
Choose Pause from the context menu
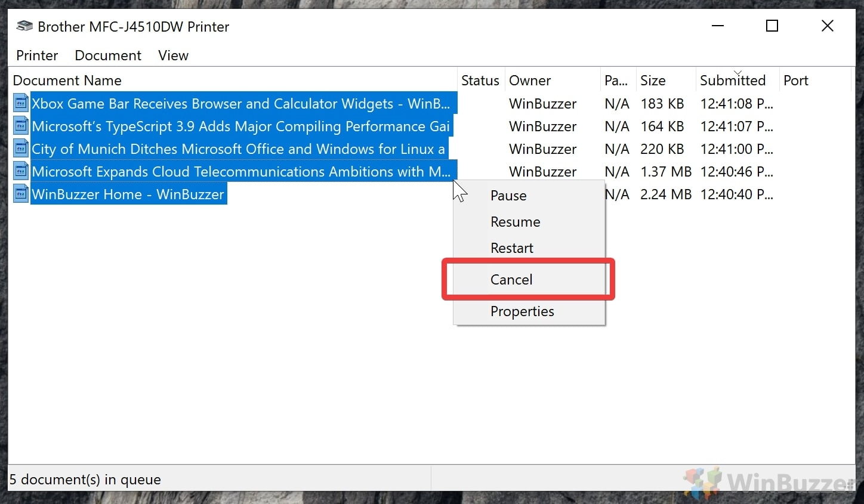(x=508, y=196)
